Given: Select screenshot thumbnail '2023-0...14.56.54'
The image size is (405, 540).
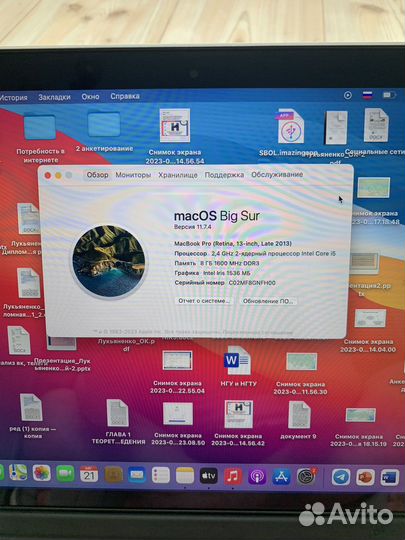Looking at the screenshot, I should (x=175, y=125).
